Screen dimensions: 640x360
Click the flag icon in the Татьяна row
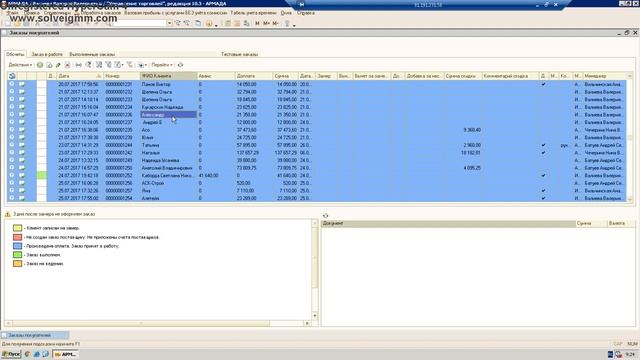click(x=22, y=145)
